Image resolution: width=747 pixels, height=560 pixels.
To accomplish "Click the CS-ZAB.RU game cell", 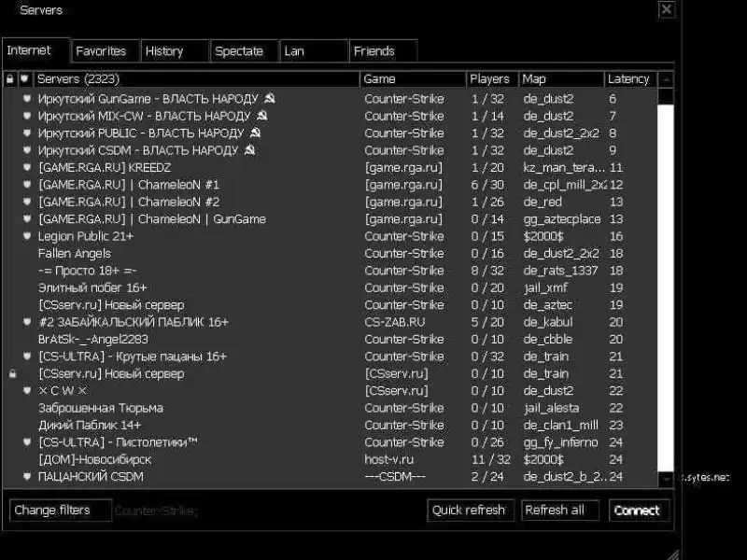I will pyautogui.click(x=395, y=322).
